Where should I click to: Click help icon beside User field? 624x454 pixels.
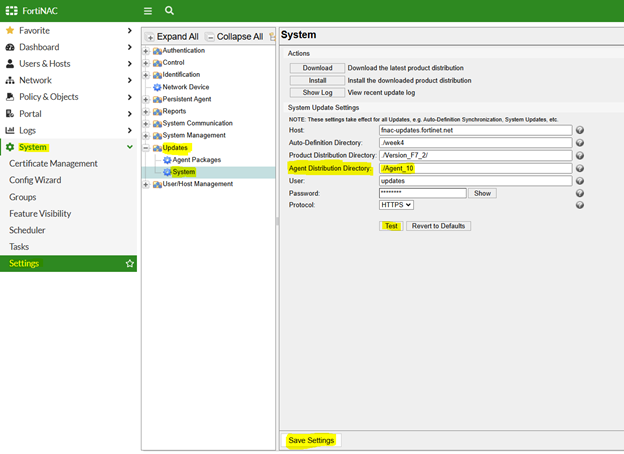(x=580, y=181)
